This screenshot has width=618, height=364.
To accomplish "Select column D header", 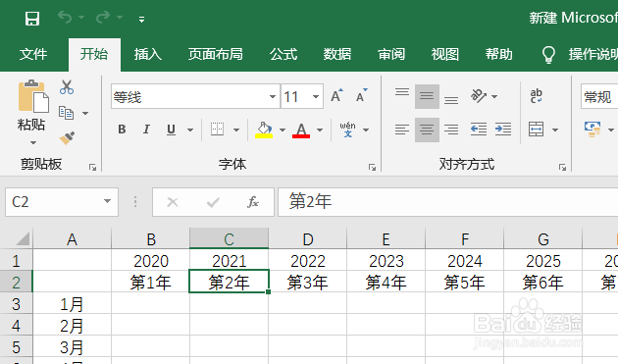I will pyautogui.click(x=307, y=239).
